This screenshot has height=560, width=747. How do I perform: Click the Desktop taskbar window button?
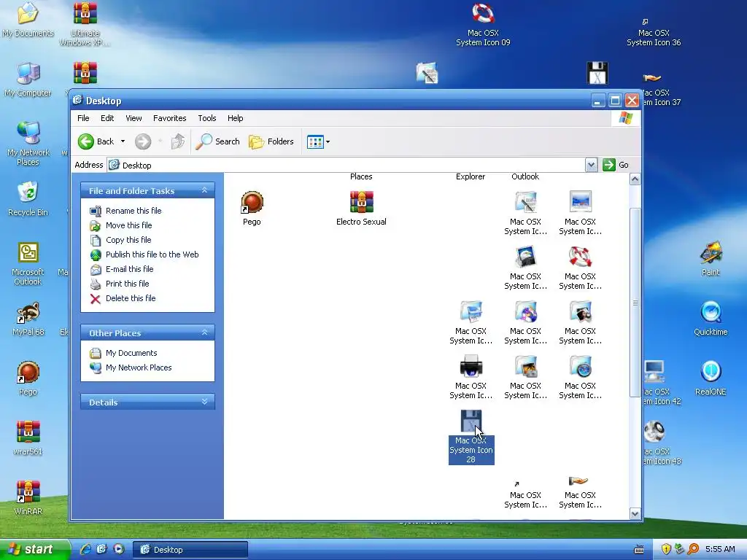[x=190, y=550]
